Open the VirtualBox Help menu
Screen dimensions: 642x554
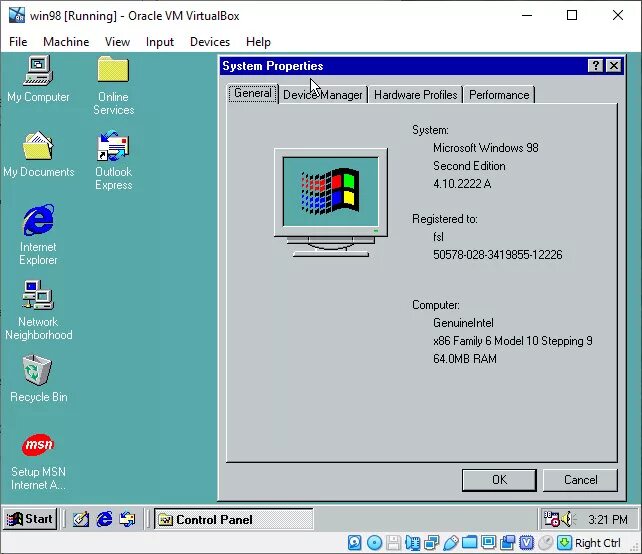click(258, 42)
